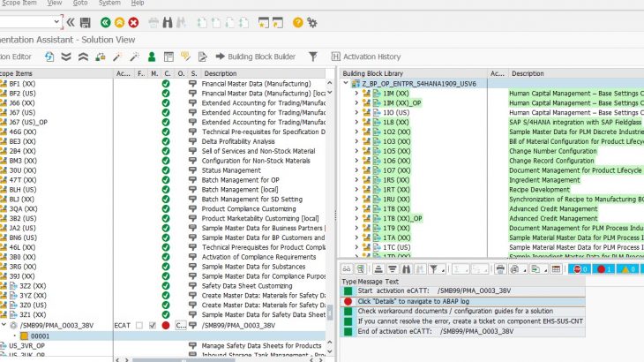Click the Find binoculars icon in the log toolbar

(x=406, y=269)
